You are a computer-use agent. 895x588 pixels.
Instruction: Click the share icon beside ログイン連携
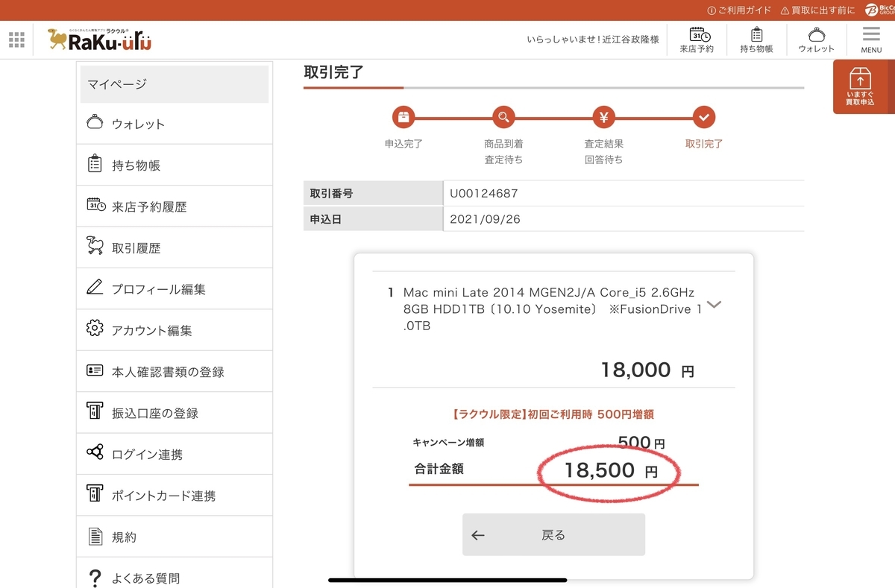click(95, 452)
